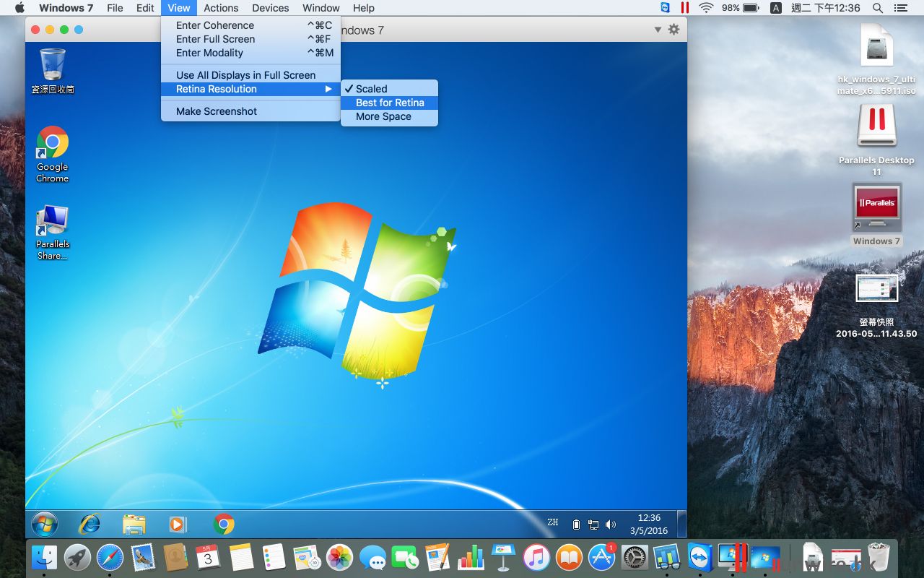The height and width of the screenshot is (578, 924).
Task: Open the VM window gear settings dropdown
Action: coord(674,30)
